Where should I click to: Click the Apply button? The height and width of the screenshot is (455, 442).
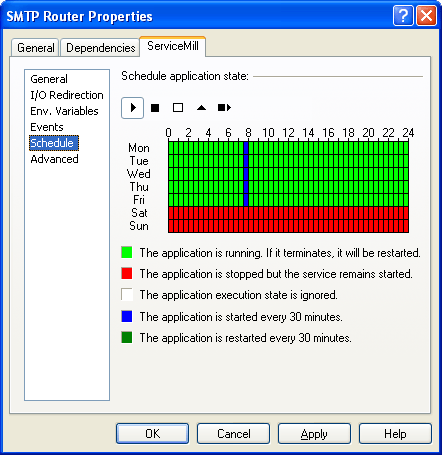pos(314,434)
